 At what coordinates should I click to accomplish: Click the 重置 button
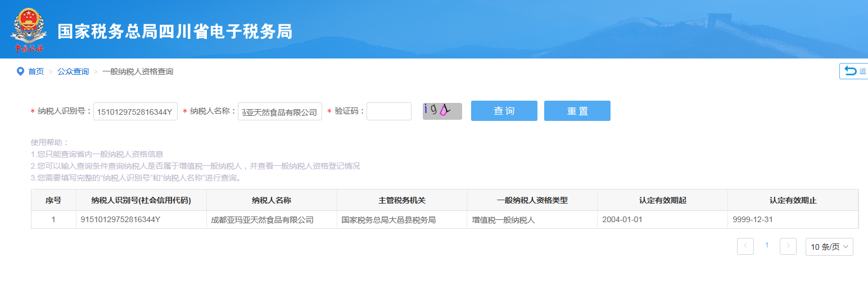[577, 111]
